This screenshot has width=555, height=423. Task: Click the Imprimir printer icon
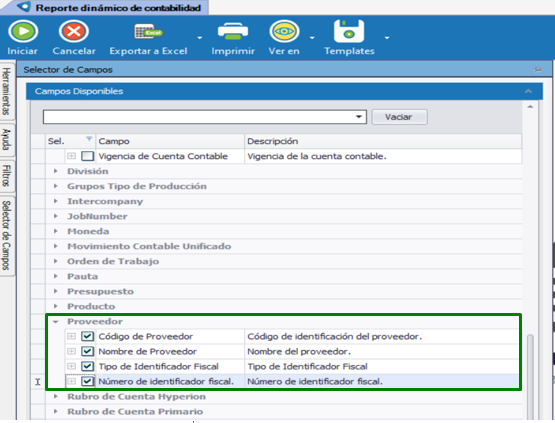pos(233,32)
